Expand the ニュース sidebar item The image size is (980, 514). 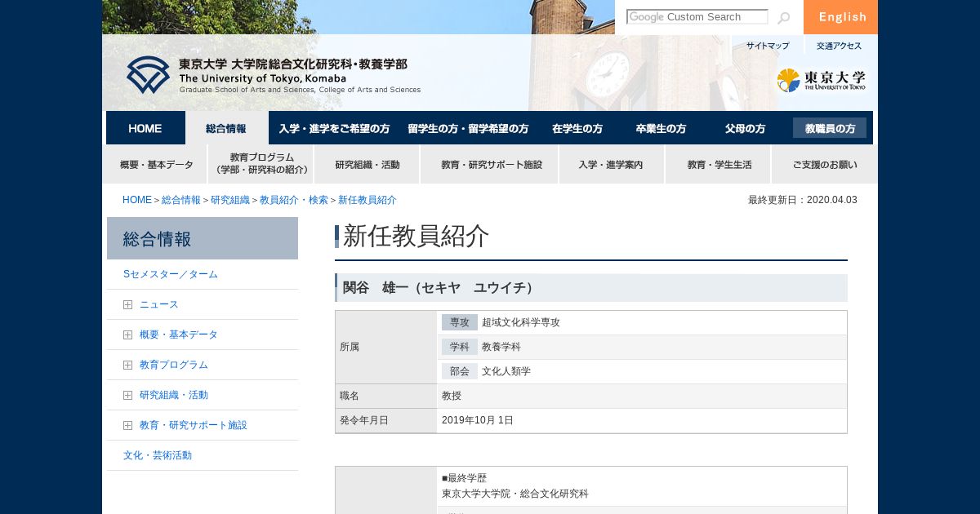point(127,304)
